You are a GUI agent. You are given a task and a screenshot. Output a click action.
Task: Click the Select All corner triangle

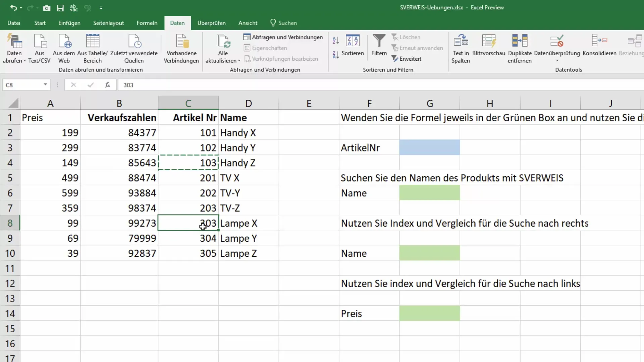13,103
